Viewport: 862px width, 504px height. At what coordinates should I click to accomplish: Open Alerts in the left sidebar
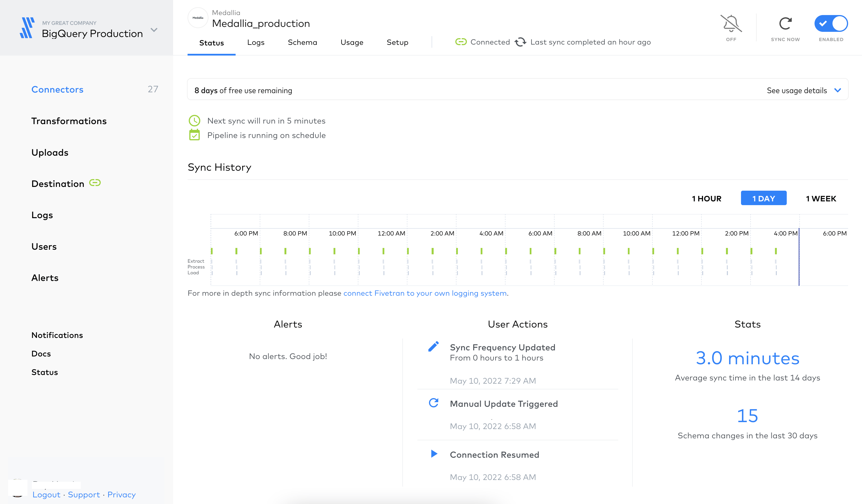(45, 278)
